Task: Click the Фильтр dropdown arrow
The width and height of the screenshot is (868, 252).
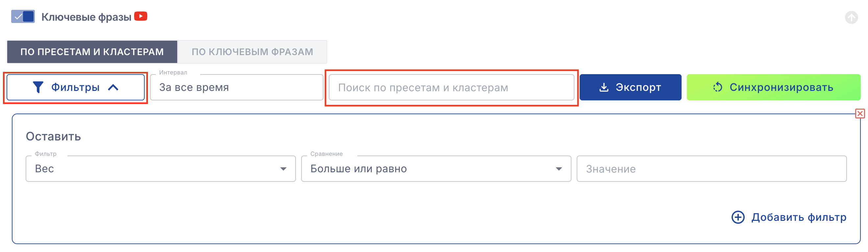Action: [x=283, y=169]
